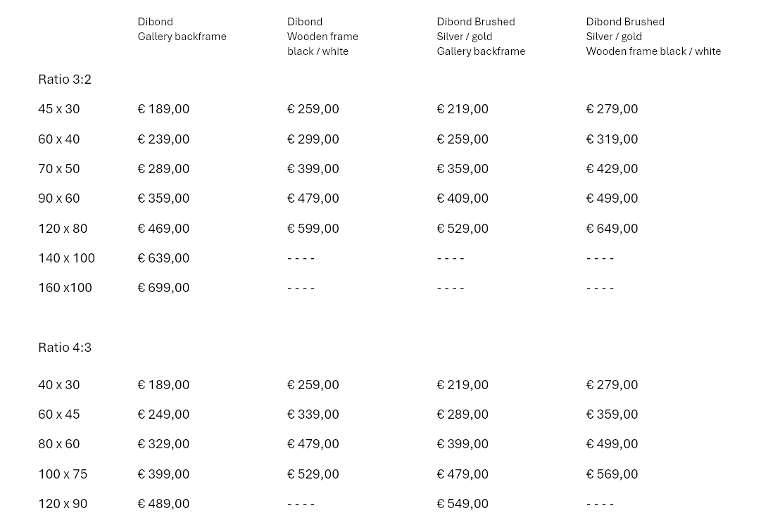Select the 140 x 100 size label
Image resolution: width=761 pixels, height=532 pixels.
click(66, 258)
